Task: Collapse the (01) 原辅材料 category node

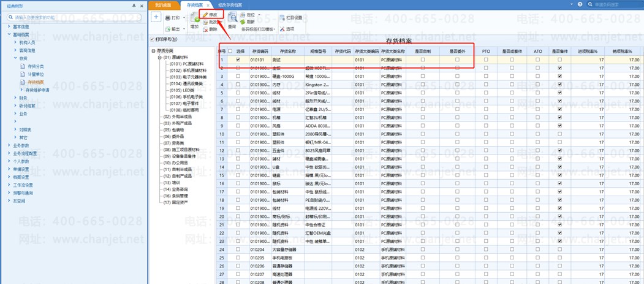Action: click(159, 58)
